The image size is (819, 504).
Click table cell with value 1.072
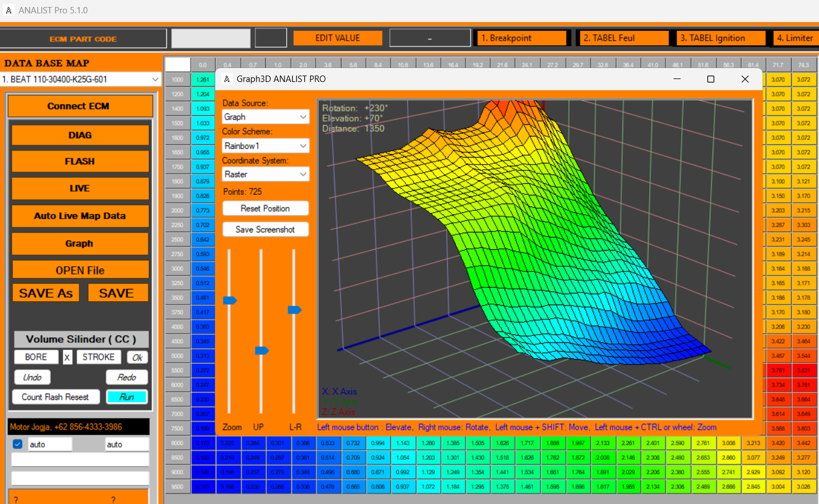(x=428, y=487)
